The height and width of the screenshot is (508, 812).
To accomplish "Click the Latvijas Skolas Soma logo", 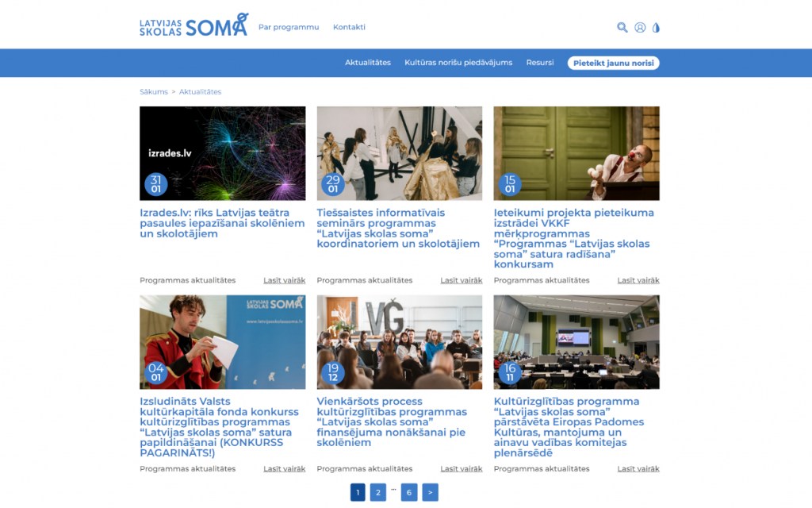I will (x=194, y=25).
